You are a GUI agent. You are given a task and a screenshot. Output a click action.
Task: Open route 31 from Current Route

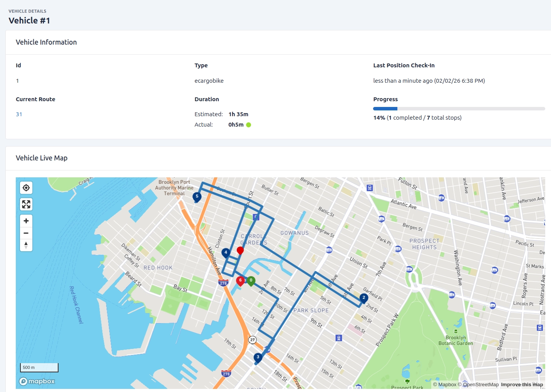pyautogui.click(x=19, y=114)
